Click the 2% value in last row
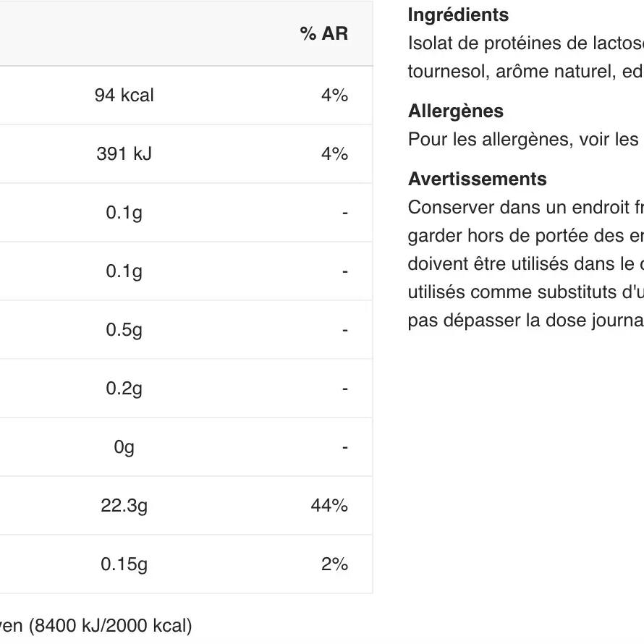 335,564
